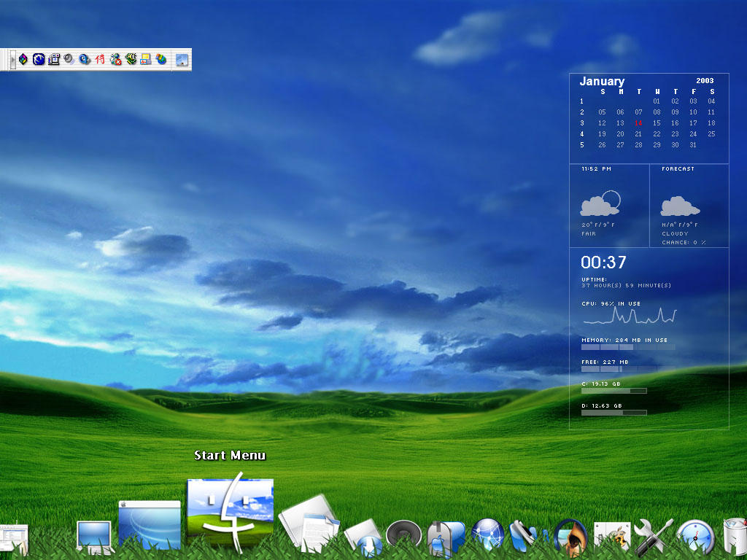Open the folder with blue globe in dock
This screenshot has height=560, width=747.
coord(364,538)
